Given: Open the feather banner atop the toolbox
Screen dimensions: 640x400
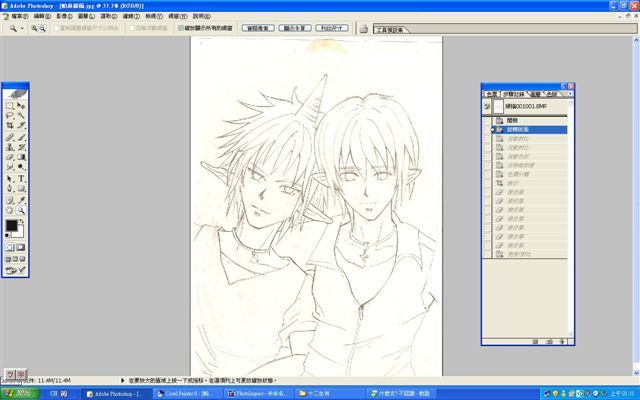Looking at the screenshot, I should (x=16, y=94).
